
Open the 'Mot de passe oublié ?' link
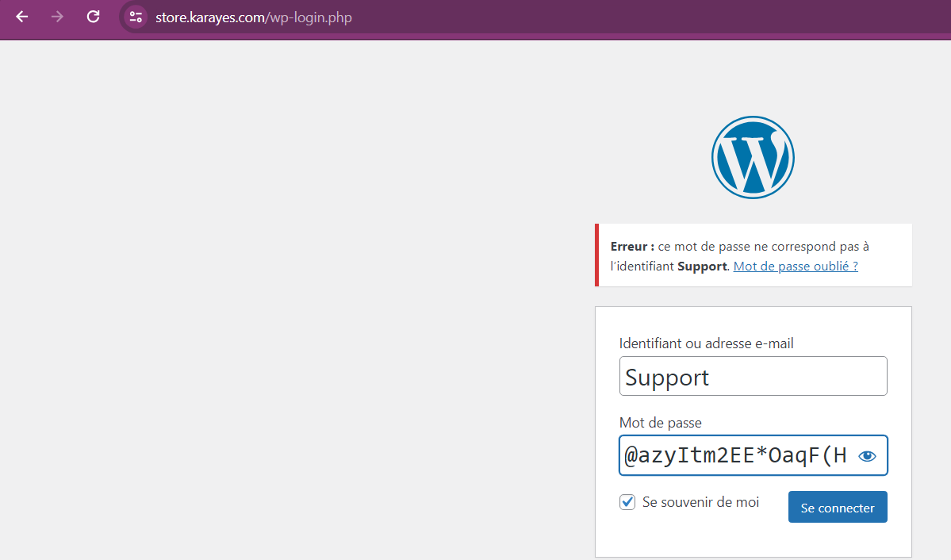(x=795, y=266)
